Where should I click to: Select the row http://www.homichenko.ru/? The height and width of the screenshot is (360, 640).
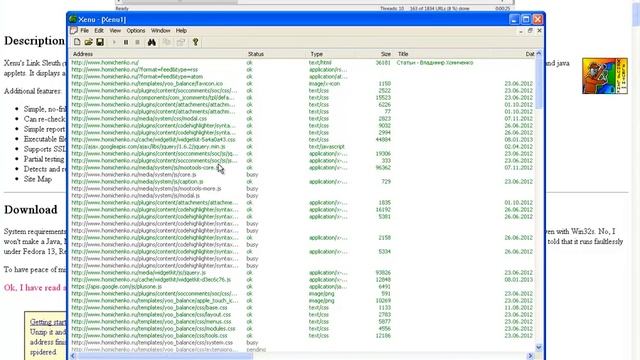[302, 63]
